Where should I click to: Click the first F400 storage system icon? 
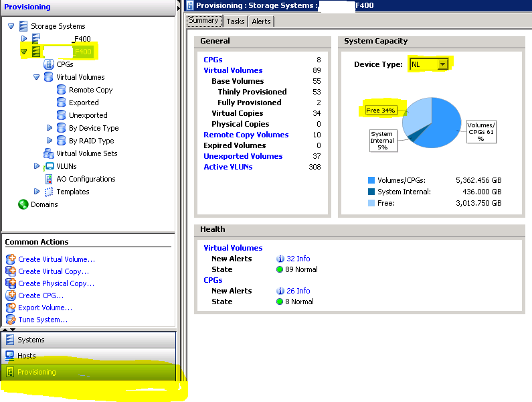pos(36,39)
